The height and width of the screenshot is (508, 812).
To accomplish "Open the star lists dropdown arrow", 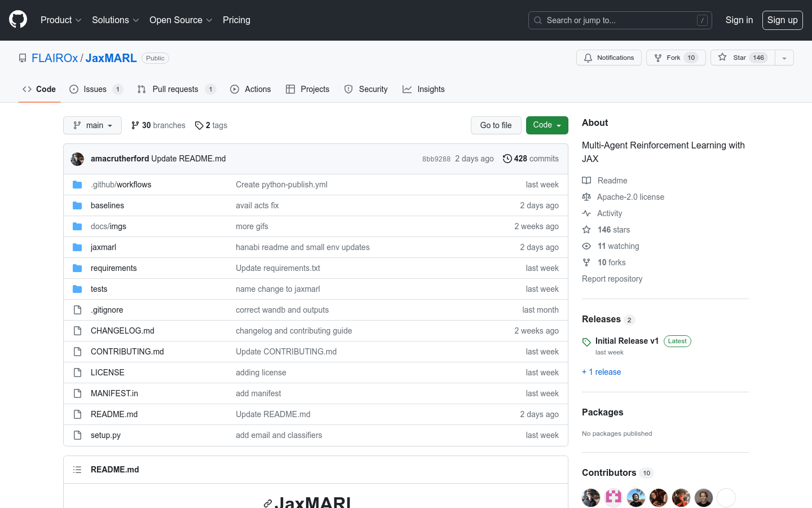I will pyautogui.click(x=784, y=58).
